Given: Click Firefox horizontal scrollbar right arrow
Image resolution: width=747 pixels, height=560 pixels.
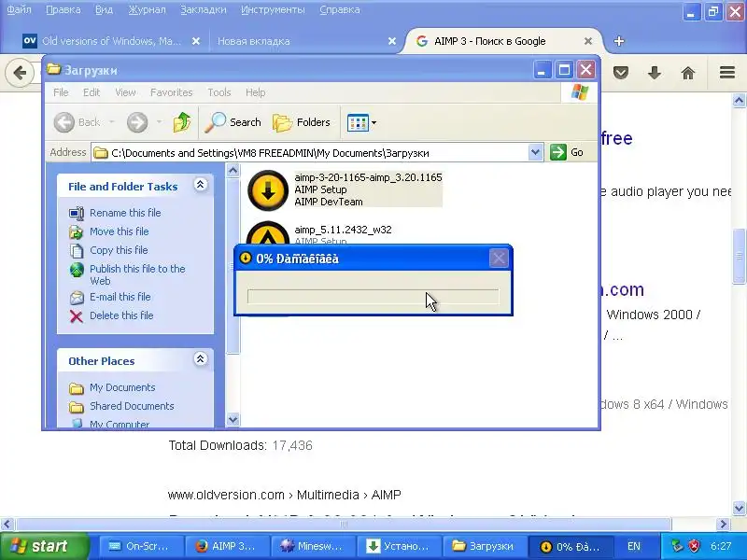Looking at the screenshot, I should click(x=723, y=525).
